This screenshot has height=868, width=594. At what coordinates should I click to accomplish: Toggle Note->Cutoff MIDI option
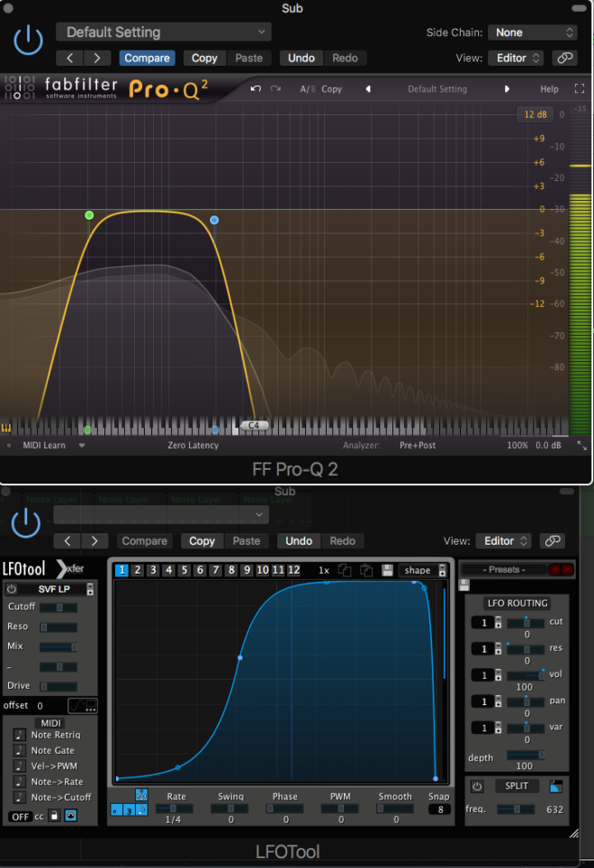(x=20, y=797)
